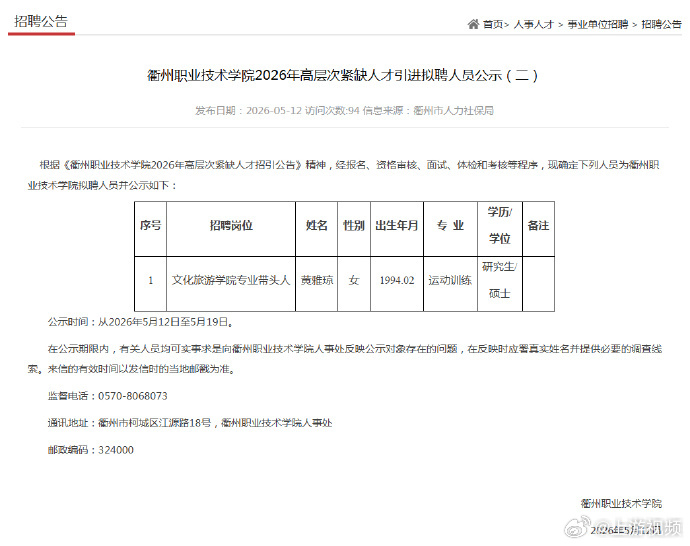Click the name cell 黄雅琼

[316, 284]
